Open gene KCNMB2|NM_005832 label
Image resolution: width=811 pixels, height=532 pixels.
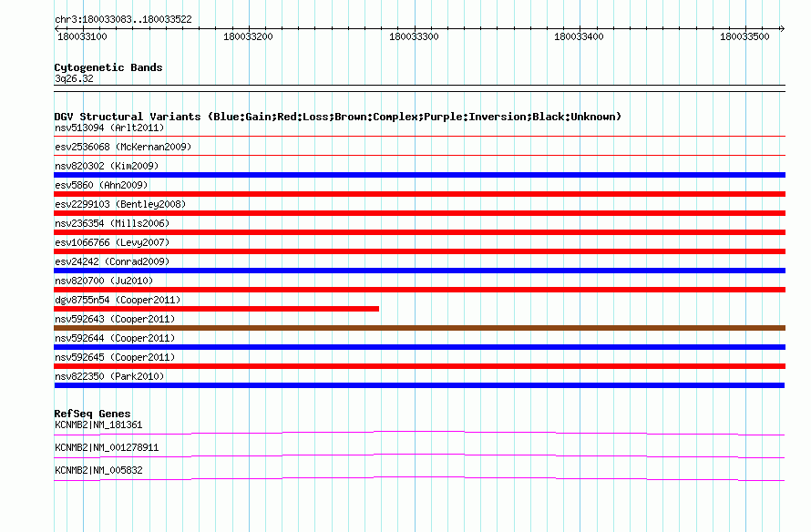click(x=98, y=470)
